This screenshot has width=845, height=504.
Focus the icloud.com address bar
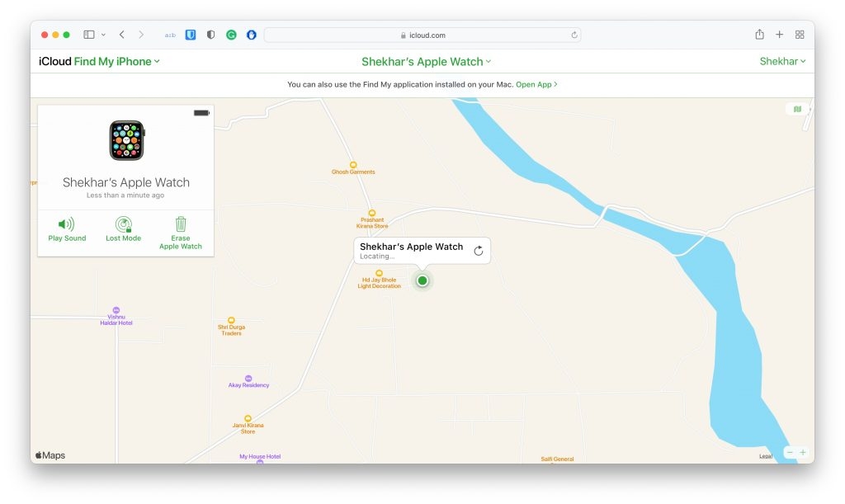coord(422,35)
